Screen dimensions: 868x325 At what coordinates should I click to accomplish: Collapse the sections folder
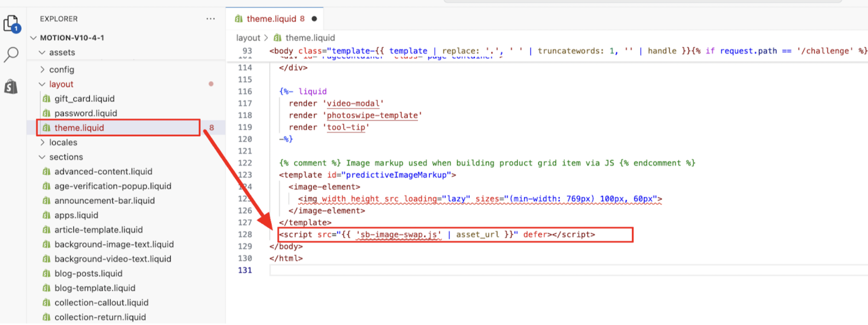coord(42,157)
